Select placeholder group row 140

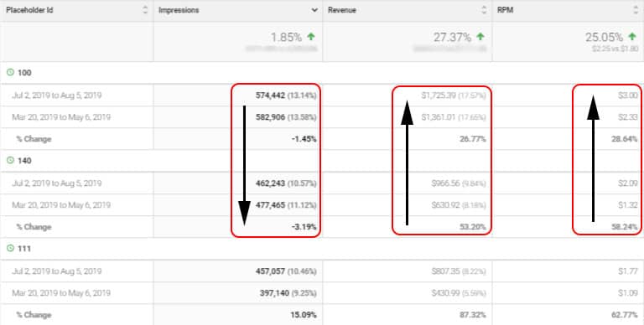click(322, 161)
